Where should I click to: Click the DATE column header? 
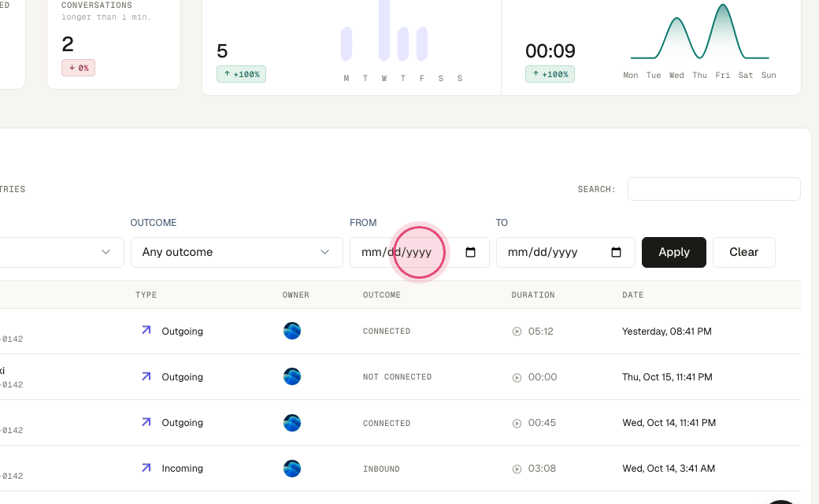tap(632, 295)
